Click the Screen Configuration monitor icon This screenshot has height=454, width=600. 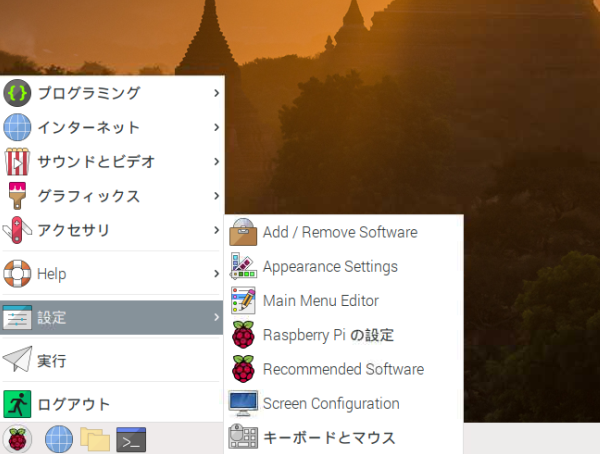(x=243, y=403)
